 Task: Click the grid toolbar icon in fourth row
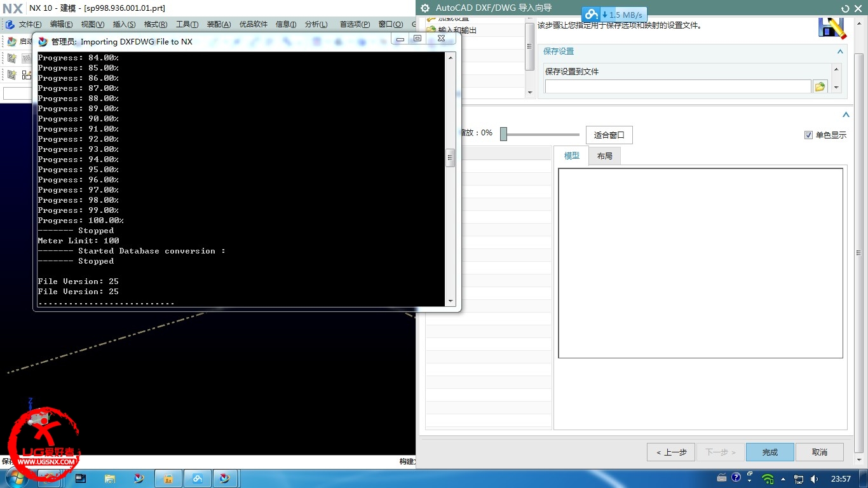click(27, 75)
